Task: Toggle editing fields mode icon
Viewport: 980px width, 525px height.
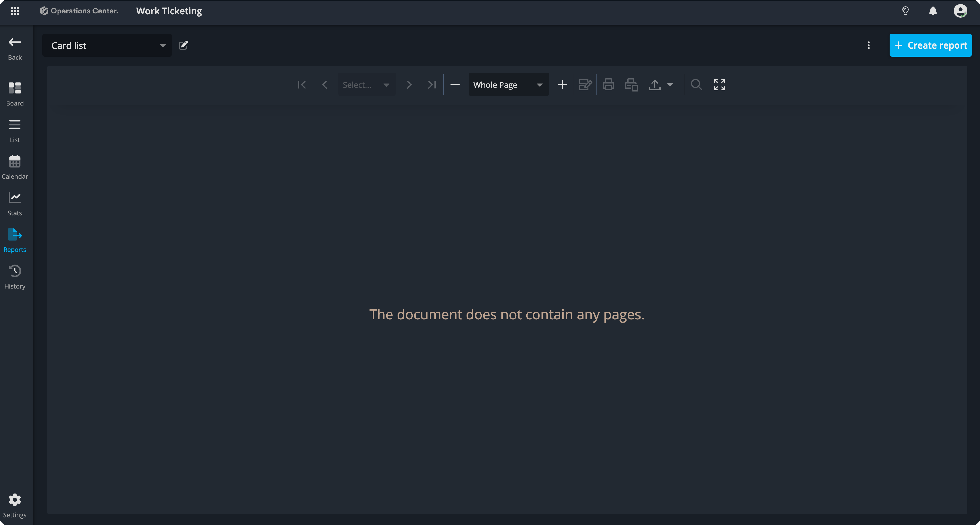Action: (585, 85)
